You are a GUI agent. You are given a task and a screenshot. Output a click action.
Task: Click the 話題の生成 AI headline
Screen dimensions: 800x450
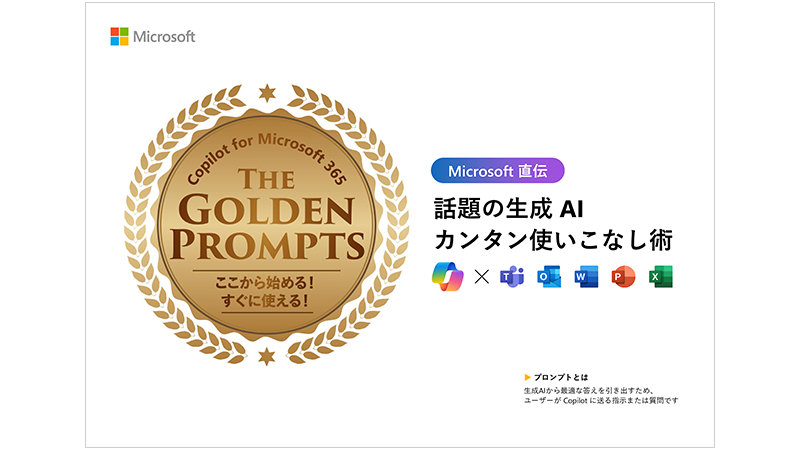click(507, 208)
